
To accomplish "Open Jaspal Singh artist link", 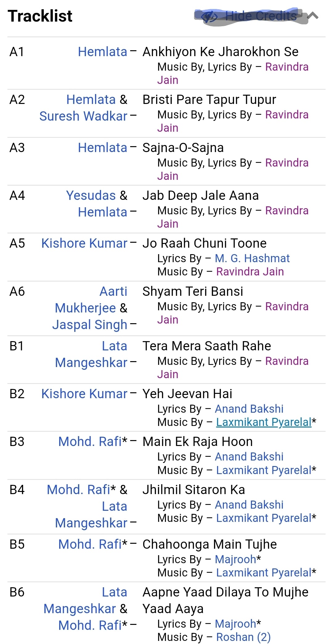I will pyautogui.click(x=90, y=325).
